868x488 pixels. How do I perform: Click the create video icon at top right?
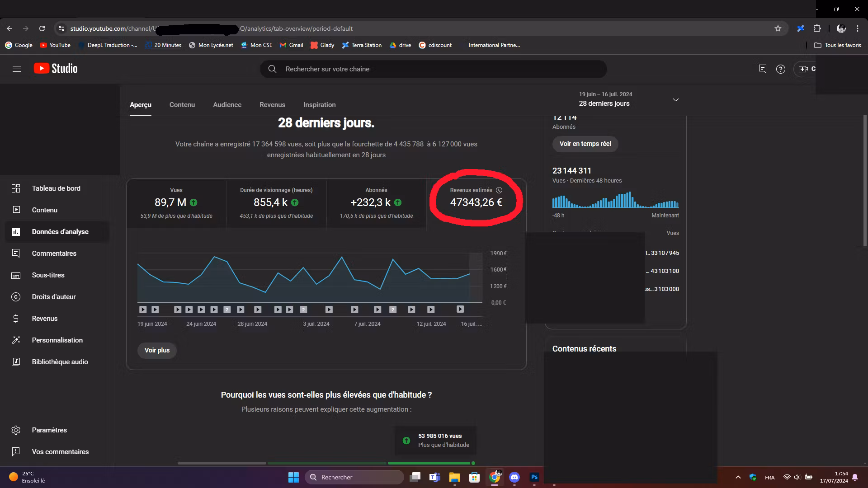coord(803,69)
